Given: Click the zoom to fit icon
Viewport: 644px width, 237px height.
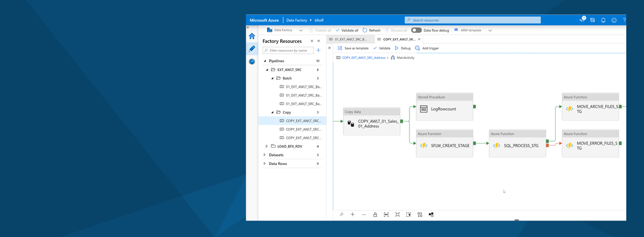Looking at the screenshot, I should click(398, 215).
